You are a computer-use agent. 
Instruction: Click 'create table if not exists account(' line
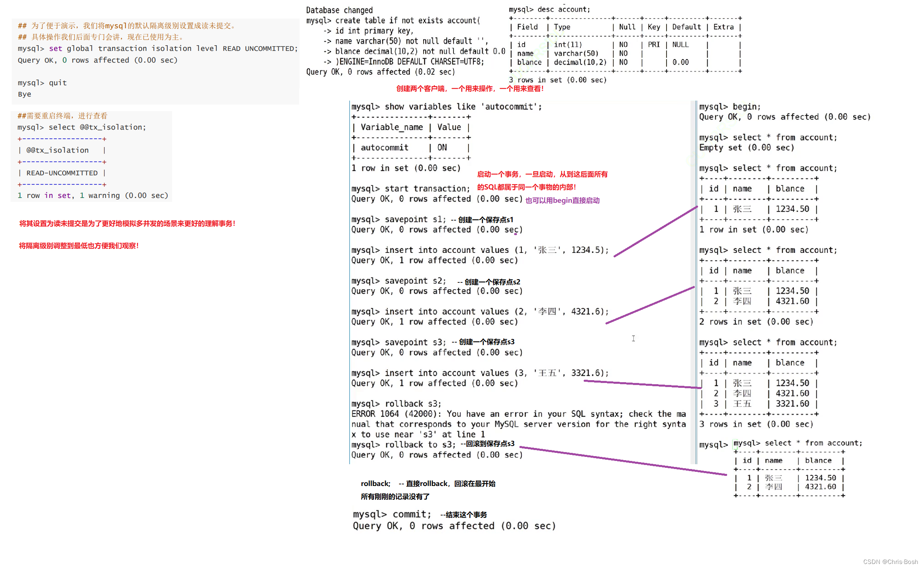coord(393,21)
